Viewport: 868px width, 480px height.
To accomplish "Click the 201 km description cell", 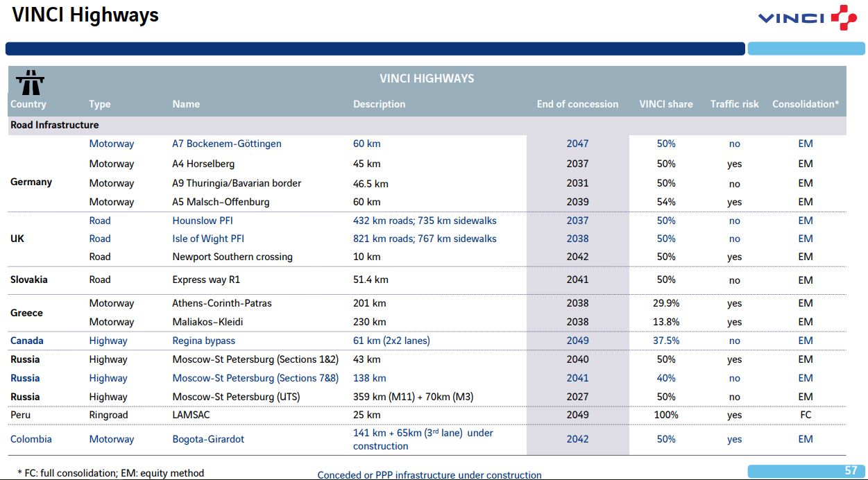I will click(x=370, y=303).
